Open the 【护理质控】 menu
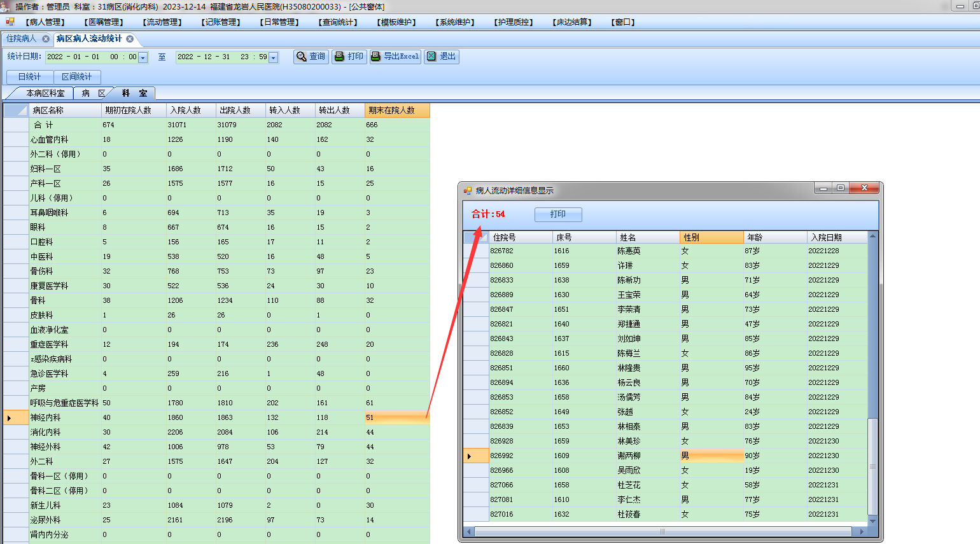Viewport: 980px width, 544px height. [x=514, y=22]
